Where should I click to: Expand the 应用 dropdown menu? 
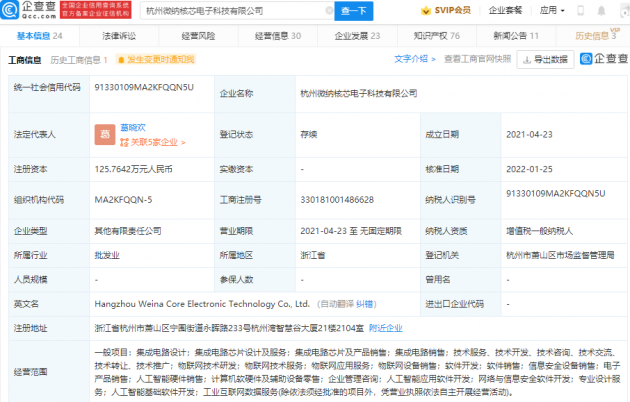coord(552,10)
